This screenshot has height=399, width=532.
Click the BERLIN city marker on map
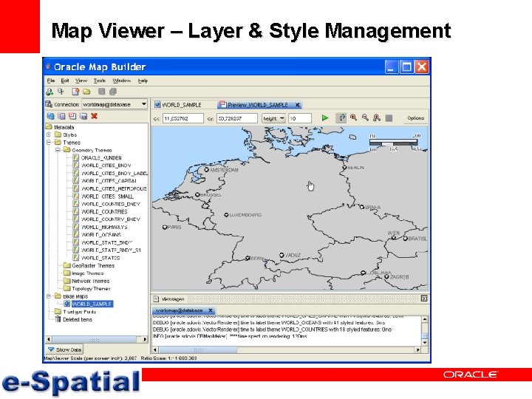[345, 168]
